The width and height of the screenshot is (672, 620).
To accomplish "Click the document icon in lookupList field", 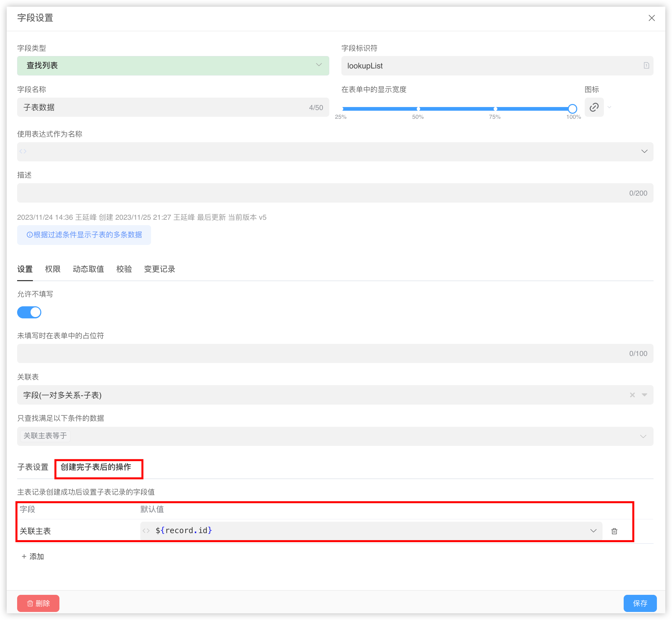I will point(646,66).
